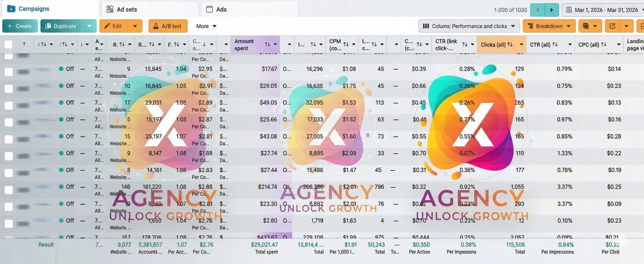Open the CPC (all) column dropdown arrow

pos(619,44)
